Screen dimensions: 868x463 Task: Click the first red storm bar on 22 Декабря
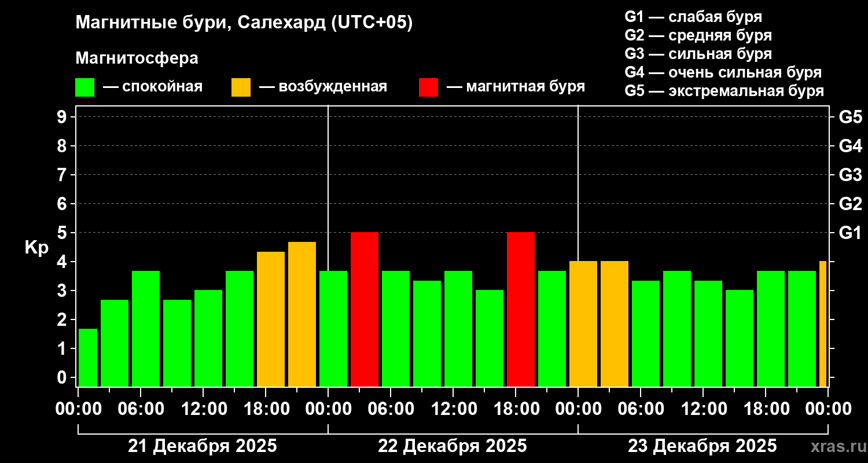[x=365, y=309]
